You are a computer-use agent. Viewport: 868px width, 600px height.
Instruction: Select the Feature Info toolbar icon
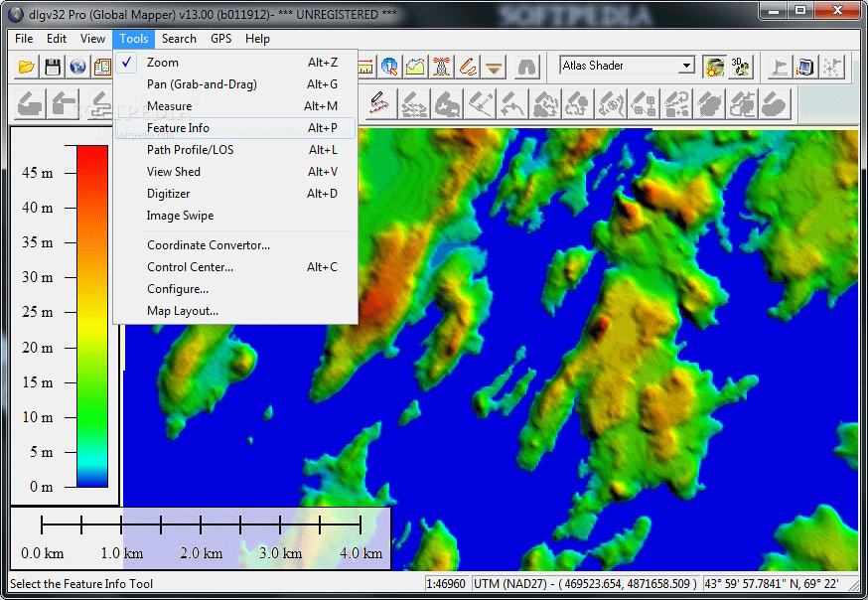(x=389, y=67)
